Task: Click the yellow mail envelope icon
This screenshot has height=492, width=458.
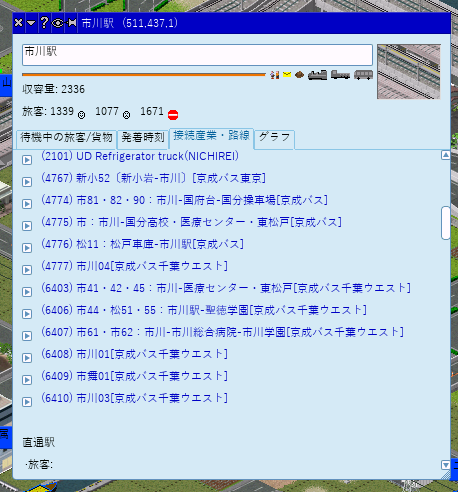Action: (x=287, y=74)
